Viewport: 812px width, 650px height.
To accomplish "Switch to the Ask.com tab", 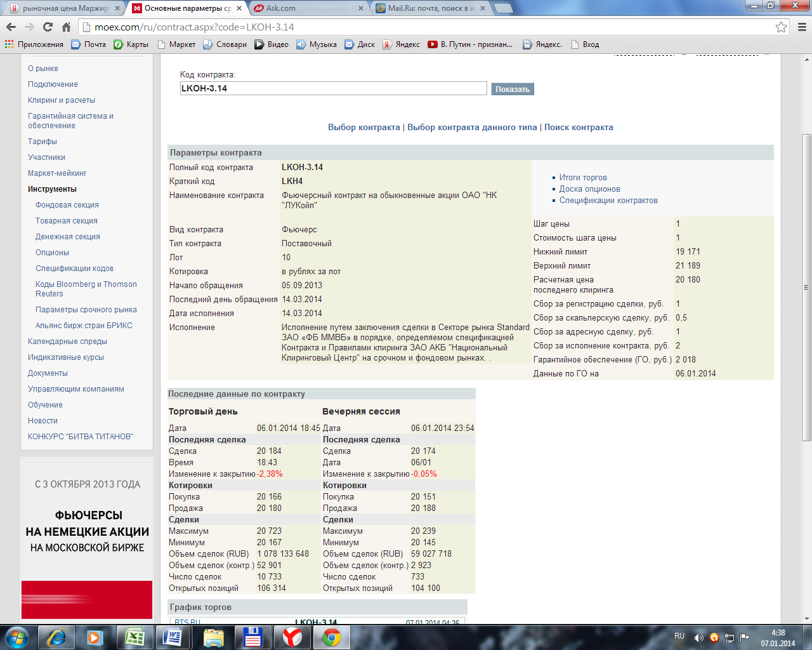I will (307, 8).
